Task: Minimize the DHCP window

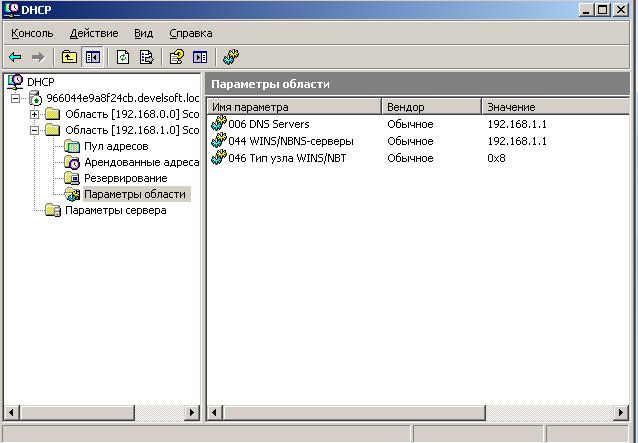Action: click(x=586, y=10)
